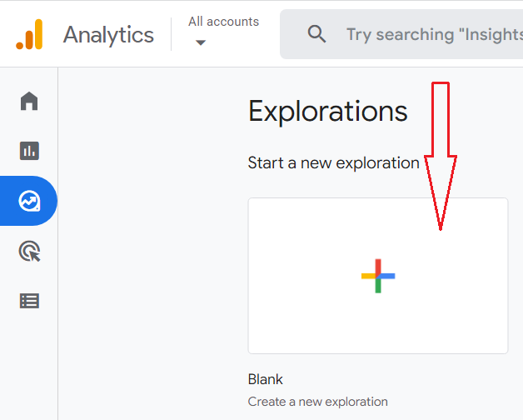Expand the All accounts dropdown arrow
The image size is (523, 420).
pos(200,43)
